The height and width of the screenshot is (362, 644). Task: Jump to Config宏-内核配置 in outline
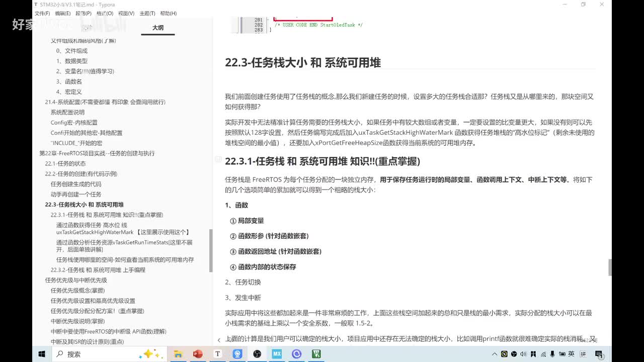74,123
